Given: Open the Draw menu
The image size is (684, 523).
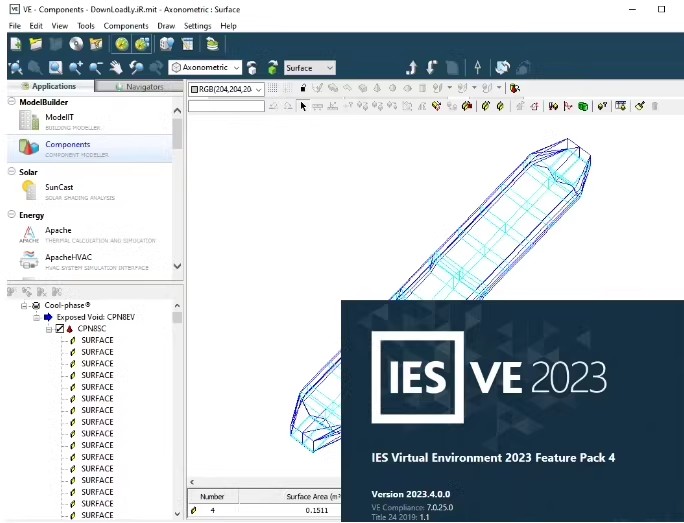Looking at the screenshot, I should coord(166,26).
